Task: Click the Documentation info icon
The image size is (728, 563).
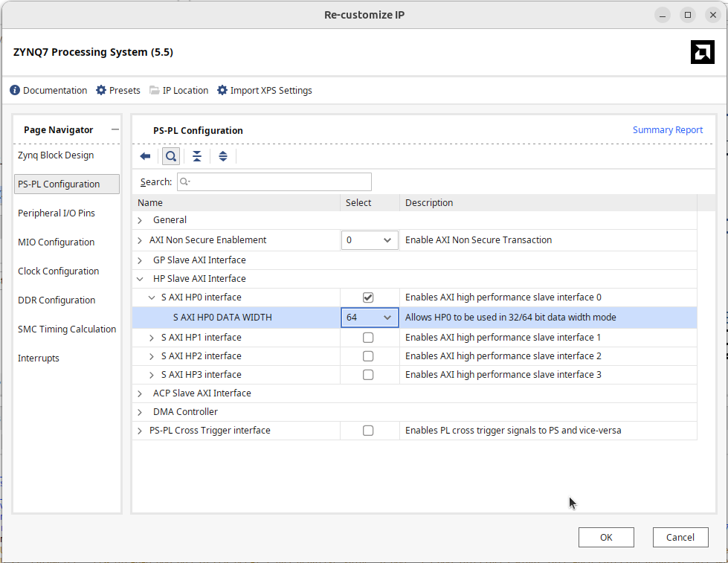Action: [15, 90]
